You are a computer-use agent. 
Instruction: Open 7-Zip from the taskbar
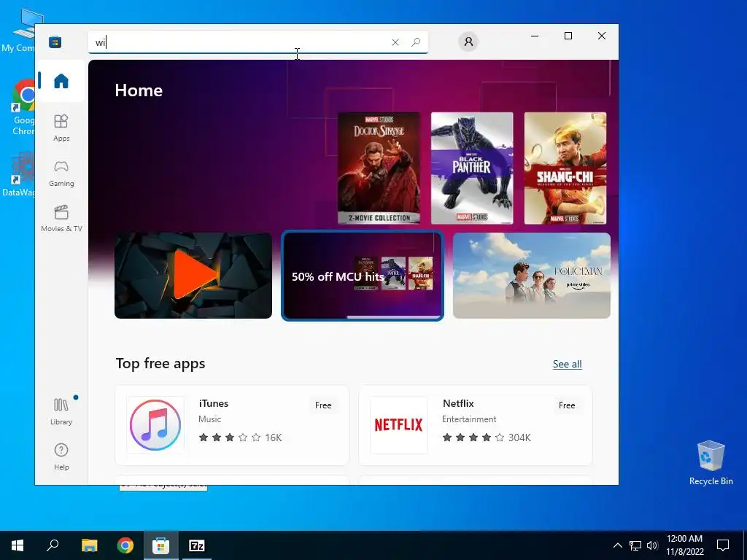(197, 545)
